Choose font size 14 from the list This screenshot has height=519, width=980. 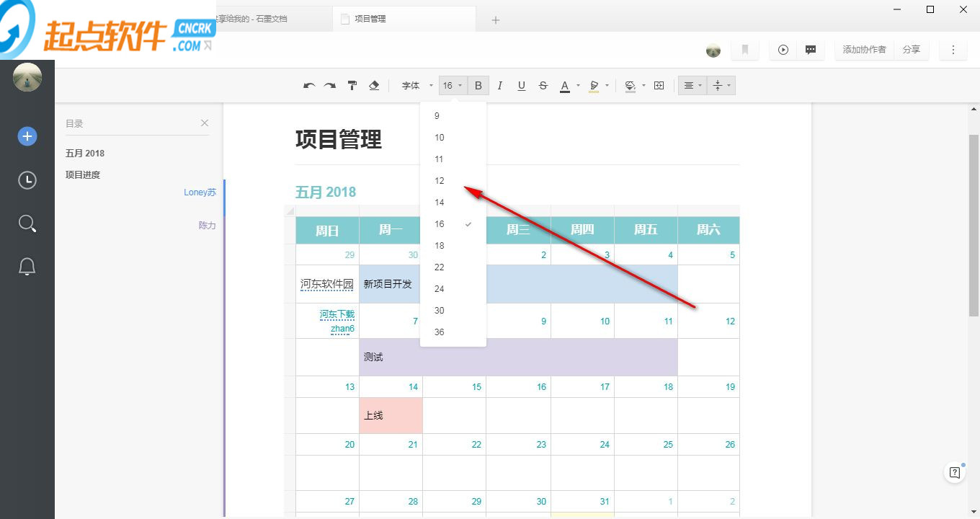coord(453,203)
